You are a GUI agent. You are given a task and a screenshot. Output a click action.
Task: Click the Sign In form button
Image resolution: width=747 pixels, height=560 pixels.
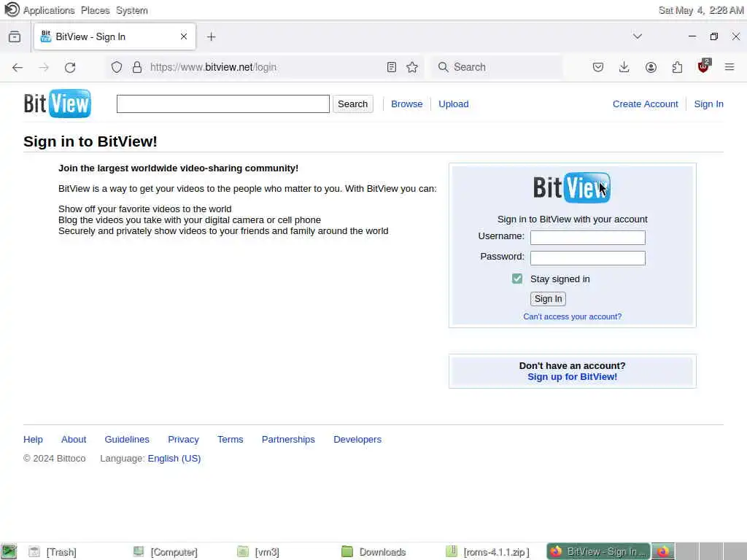coord(548,298)
